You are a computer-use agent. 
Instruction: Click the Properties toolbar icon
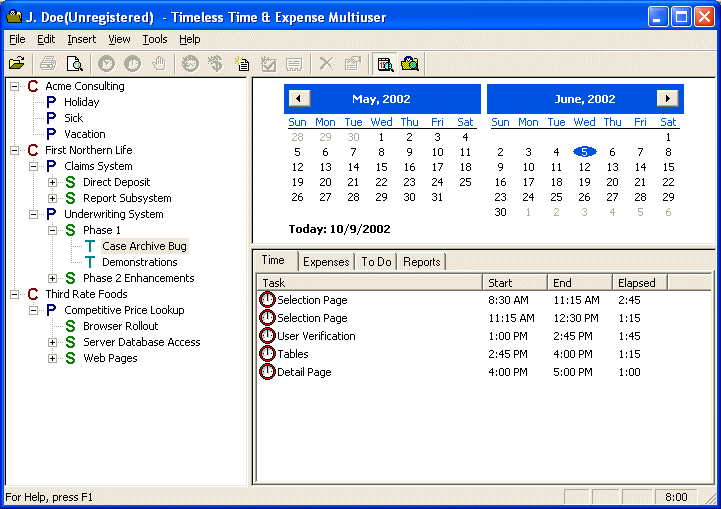353,63
